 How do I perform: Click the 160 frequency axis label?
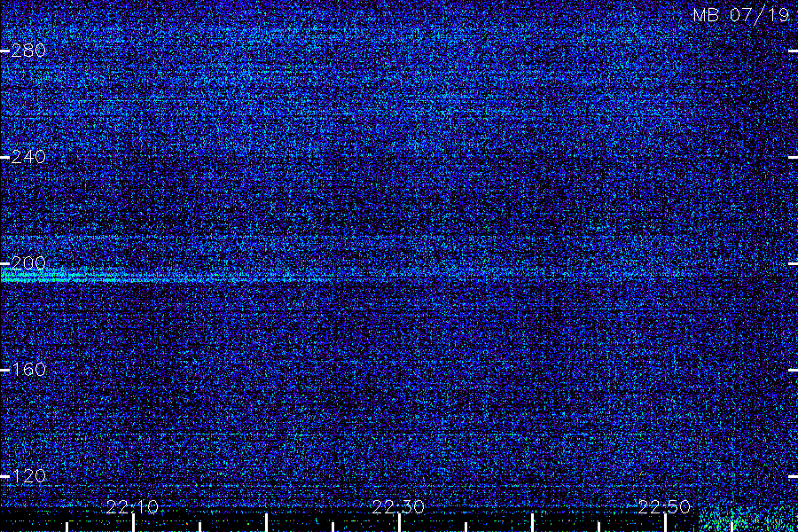pyautogui.click(x=28, y=370)
